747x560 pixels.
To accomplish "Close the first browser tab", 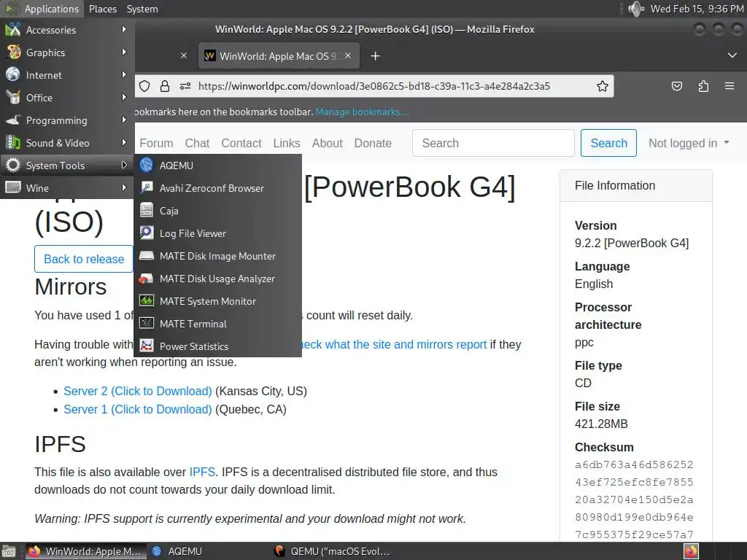I will pyautogui.click(x=184, y=55).
